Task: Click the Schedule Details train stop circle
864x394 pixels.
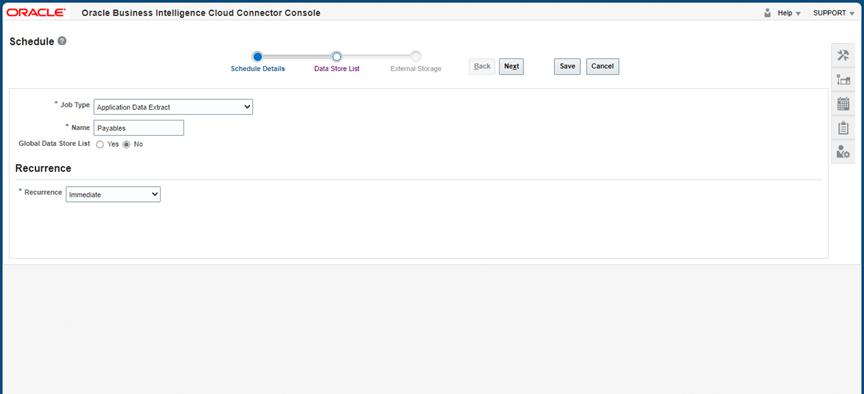Action: (x=257, y=56)
